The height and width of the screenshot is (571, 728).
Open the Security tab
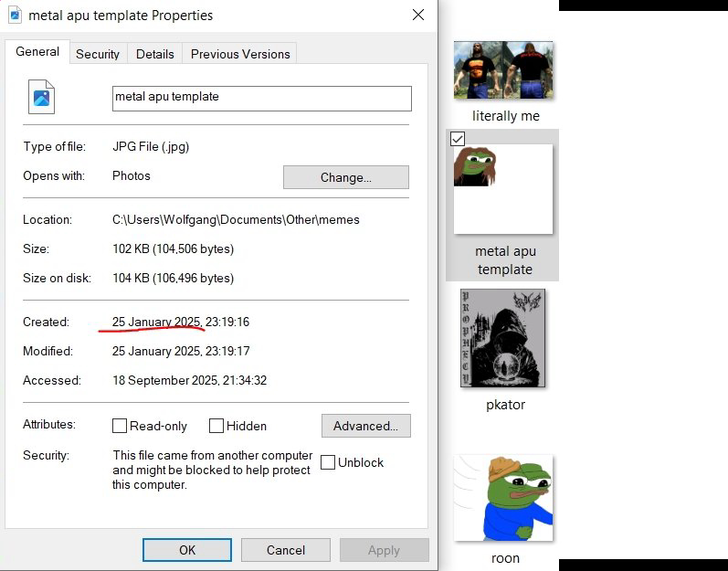(98, 54)
